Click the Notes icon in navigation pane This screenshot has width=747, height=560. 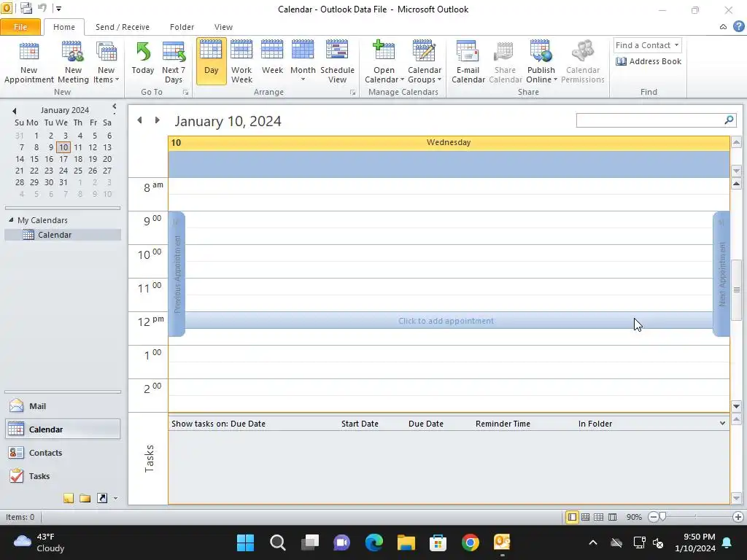pos(68,498)
